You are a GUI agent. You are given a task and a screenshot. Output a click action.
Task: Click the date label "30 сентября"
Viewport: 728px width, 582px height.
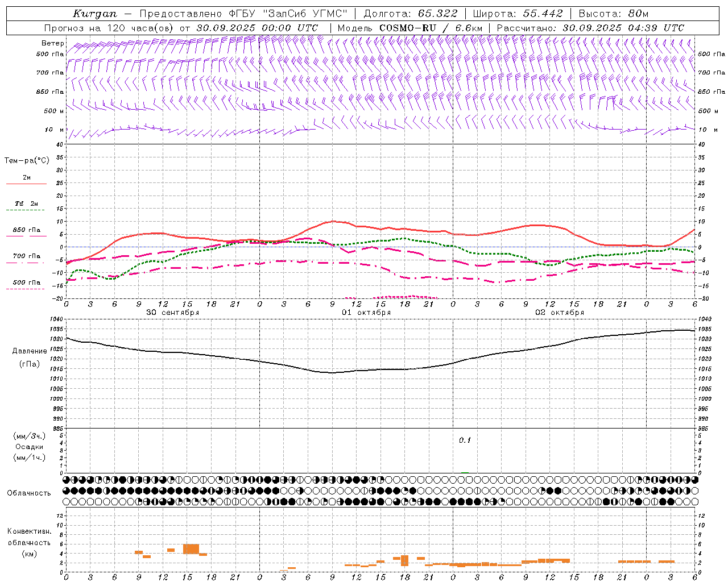click(172, 313)
